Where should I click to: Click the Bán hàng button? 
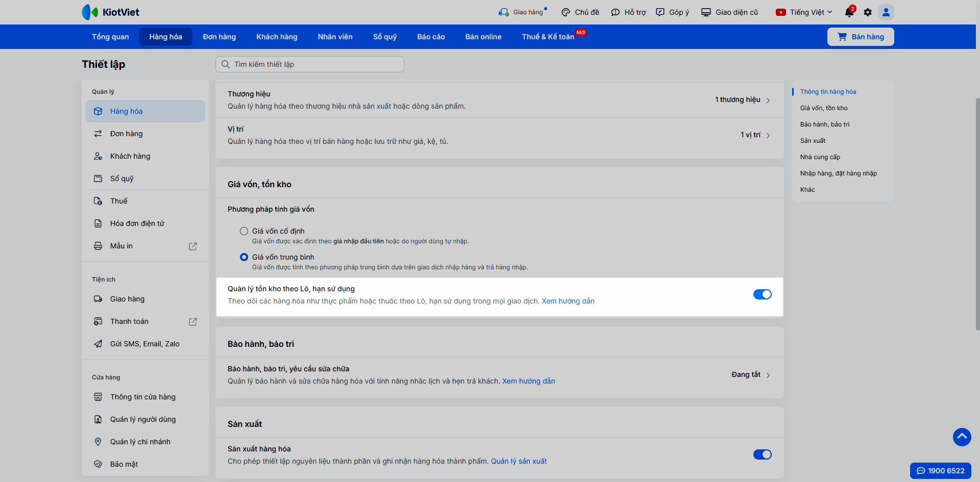point(861,37)
